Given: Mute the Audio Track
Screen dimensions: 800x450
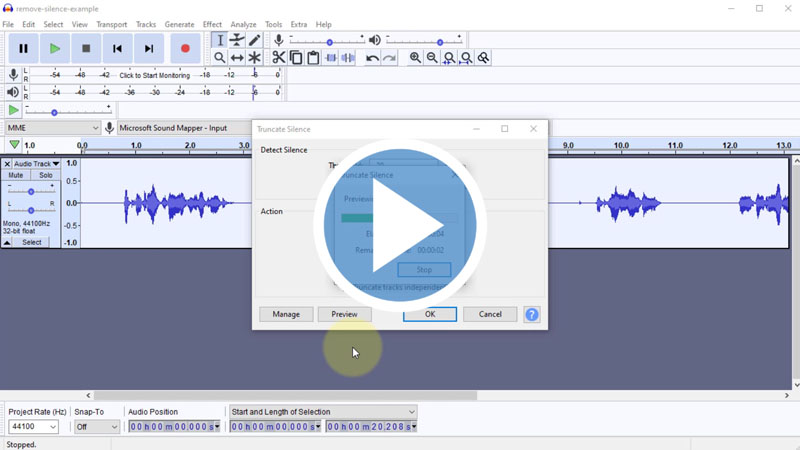Looking at the screenshot, I should pyautogui.click(x=16, y=175).
